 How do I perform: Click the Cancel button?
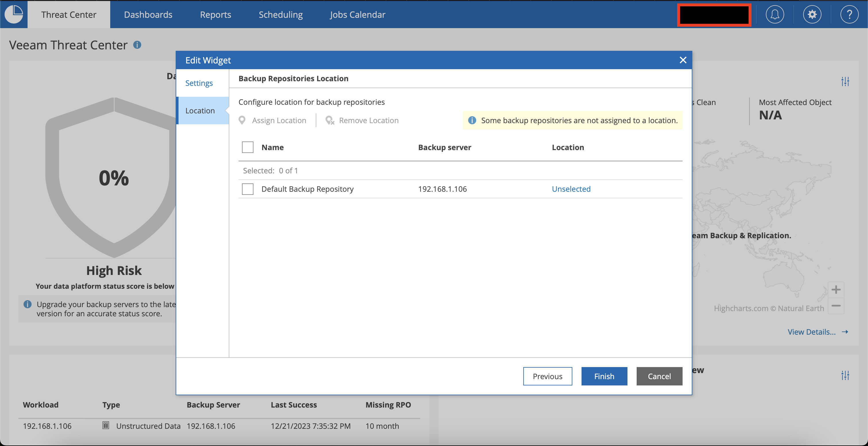click(659, 376)
